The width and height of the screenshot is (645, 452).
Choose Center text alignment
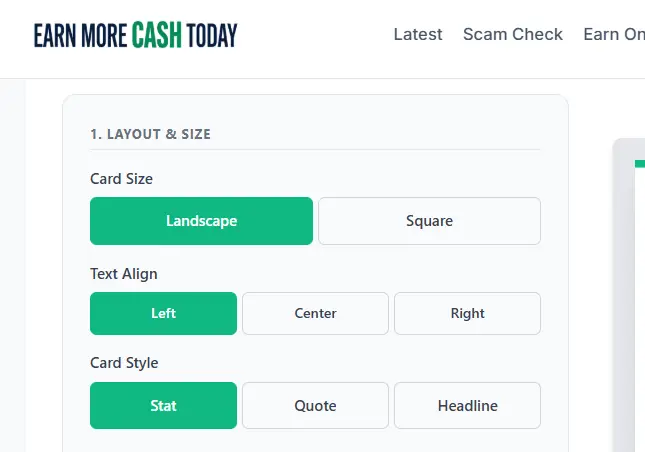(315, 313)
